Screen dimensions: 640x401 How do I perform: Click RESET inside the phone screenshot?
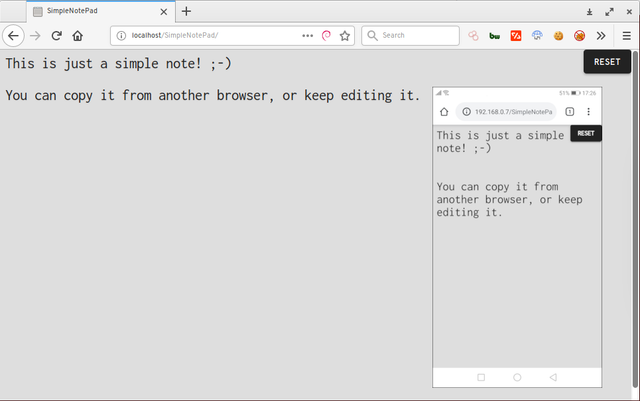(586, 134)
